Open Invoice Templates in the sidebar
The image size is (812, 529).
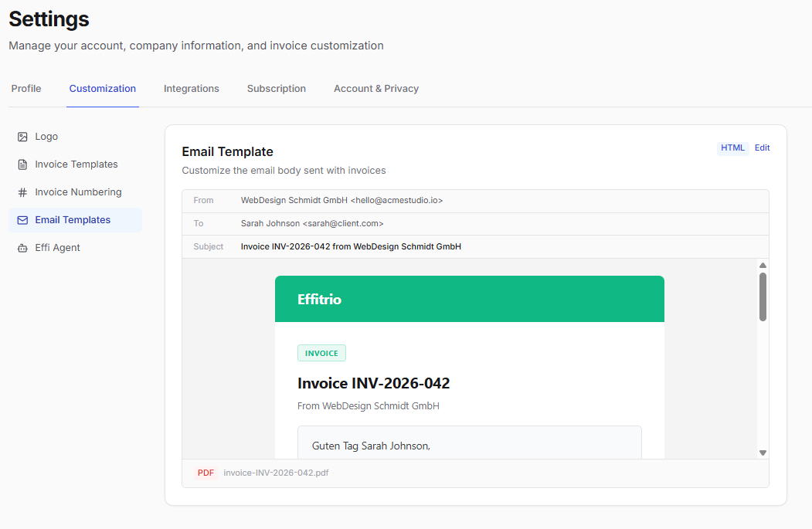(x=75, y=164)
